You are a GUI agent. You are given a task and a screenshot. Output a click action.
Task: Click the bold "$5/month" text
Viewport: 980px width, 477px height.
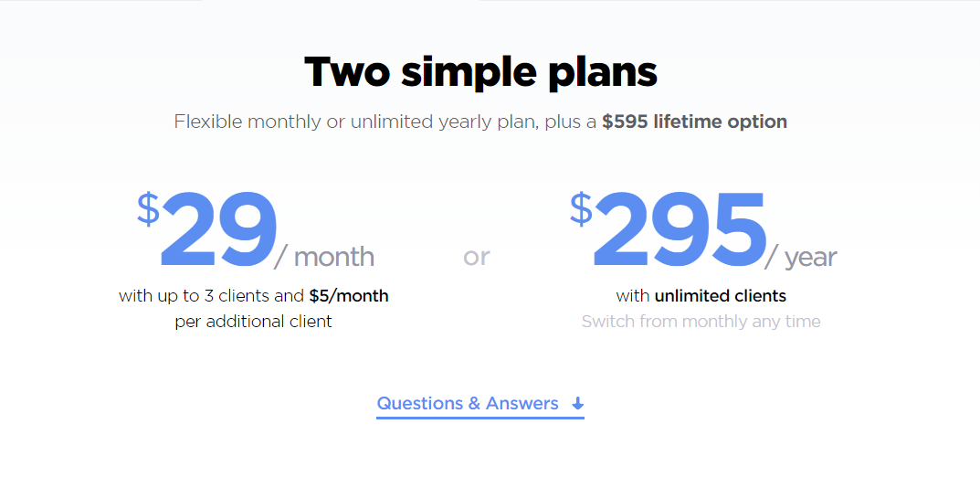349,296
